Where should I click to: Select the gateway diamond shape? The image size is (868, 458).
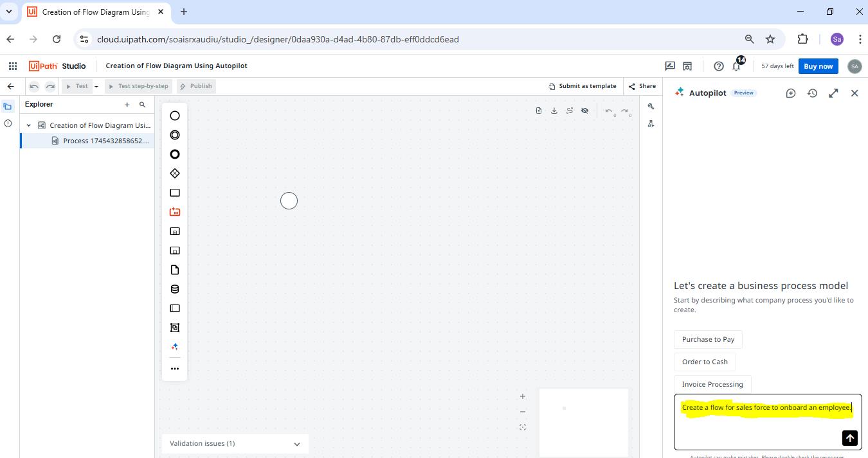point(174,173)
